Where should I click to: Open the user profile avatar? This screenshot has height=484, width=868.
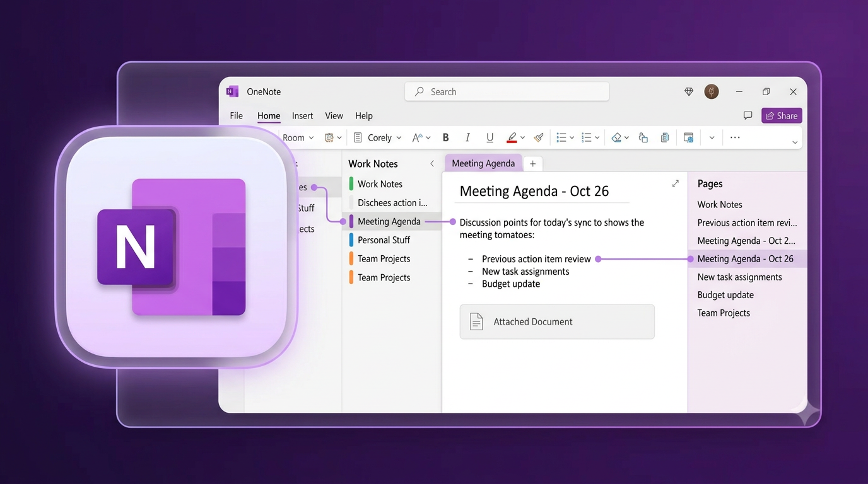point(712,91)
